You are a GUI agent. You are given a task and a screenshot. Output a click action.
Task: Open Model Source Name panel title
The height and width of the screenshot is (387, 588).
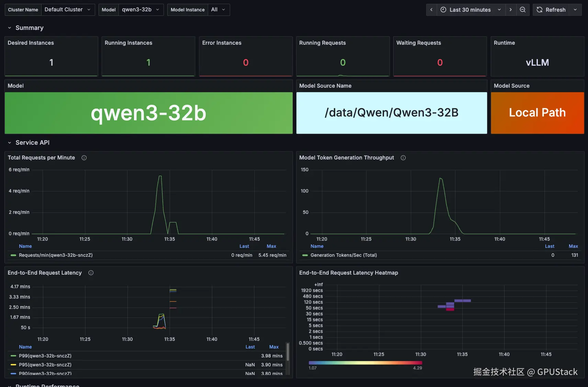click(x=325, y=86)
